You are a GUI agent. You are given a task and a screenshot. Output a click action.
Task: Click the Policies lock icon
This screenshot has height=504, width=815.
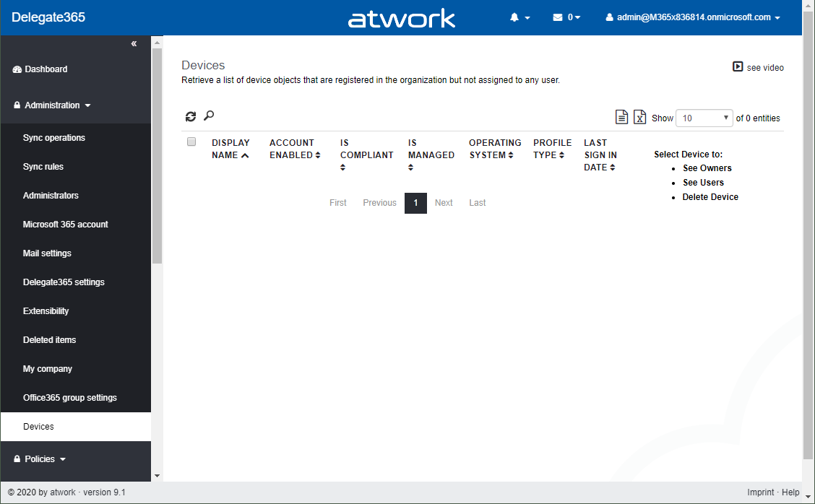[x=17, y=459]
